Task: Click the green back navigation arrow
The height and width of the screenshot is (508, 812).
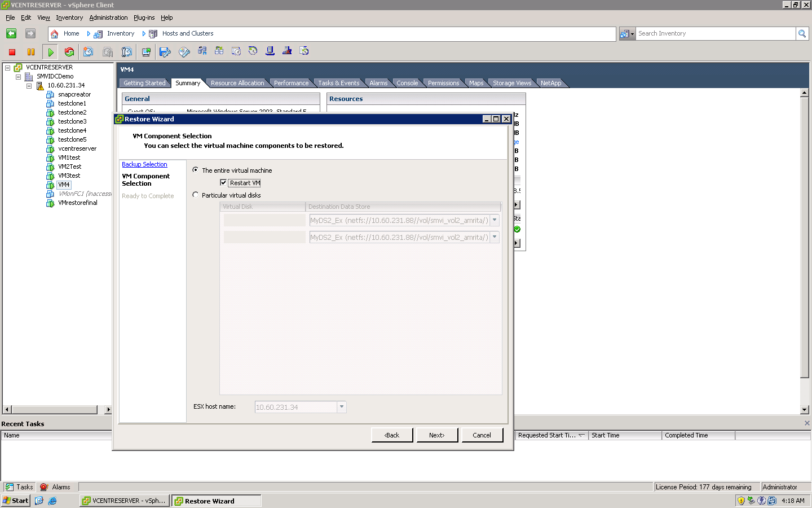Action: tap(11, 33)
